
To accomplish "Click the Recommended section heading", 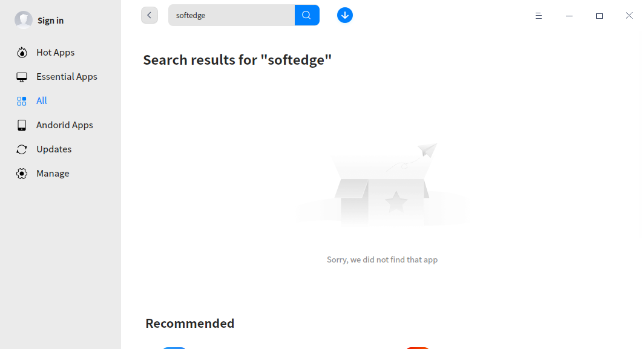I will pos(189,323).
